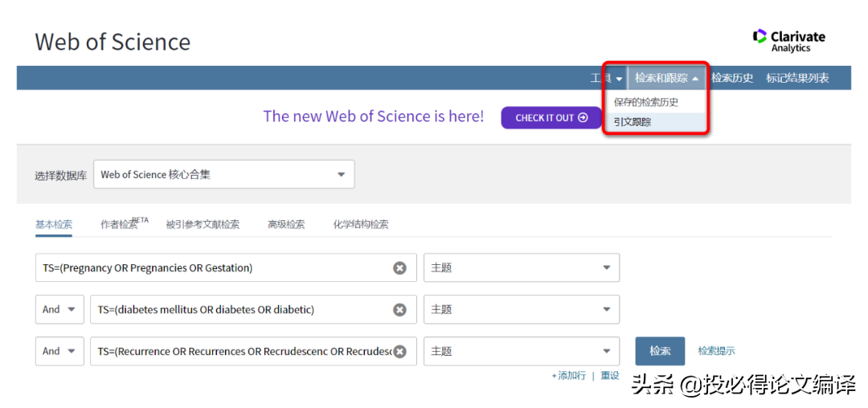Open 标记结果列表 in the top bar

[x=797, y=78]
